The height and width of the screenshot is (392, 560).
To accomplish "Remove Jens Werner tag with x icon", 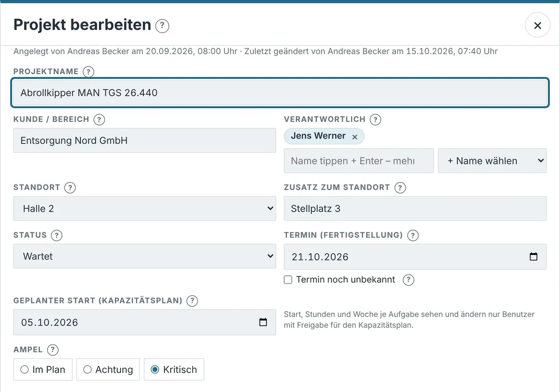I will 355,137.
